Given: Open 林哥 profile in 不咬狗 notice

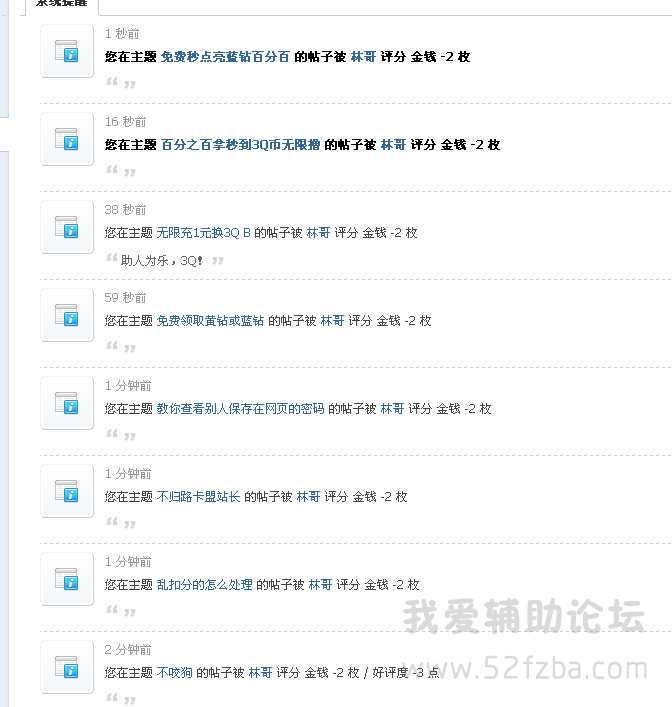Looking at the screenshot, I should [x=260, y=672].
